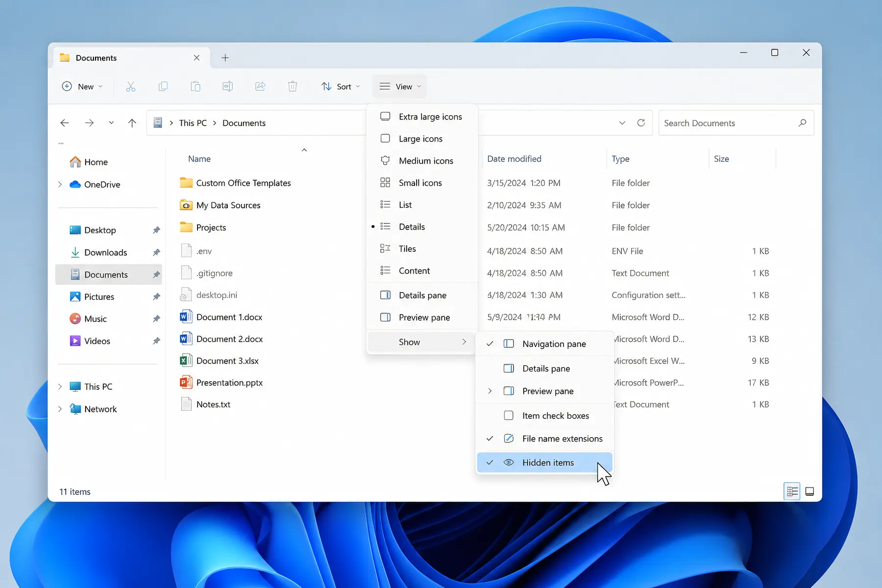This screenshot has width=882, height=588.
Task: Click the Paste clipboard icon
Action: [x=196, y=87]
